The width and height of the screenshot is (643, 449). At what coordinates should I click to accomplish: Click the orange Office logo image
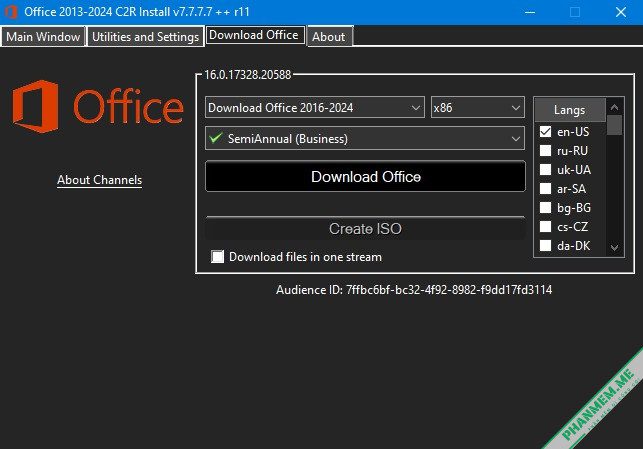[x=98, y=107]
